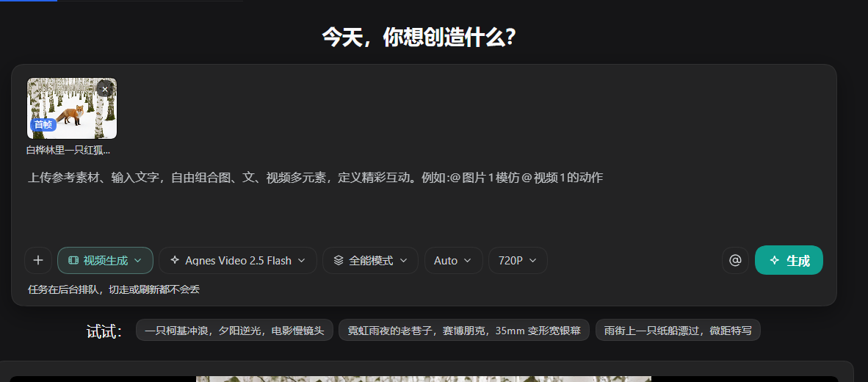
Task: Open the Auto aspect ratio dropdown
Action: pos(453,260)
